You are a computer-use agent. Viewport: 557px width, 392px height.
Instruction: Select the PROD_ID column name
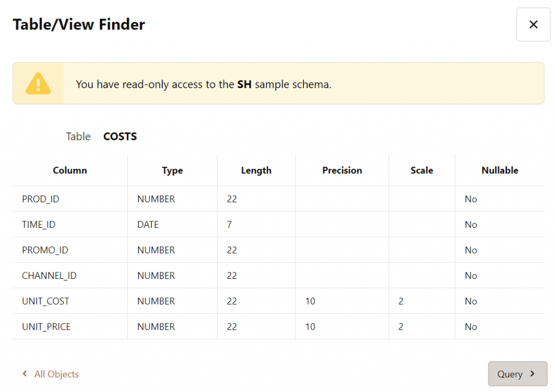(x=41, y=199)
